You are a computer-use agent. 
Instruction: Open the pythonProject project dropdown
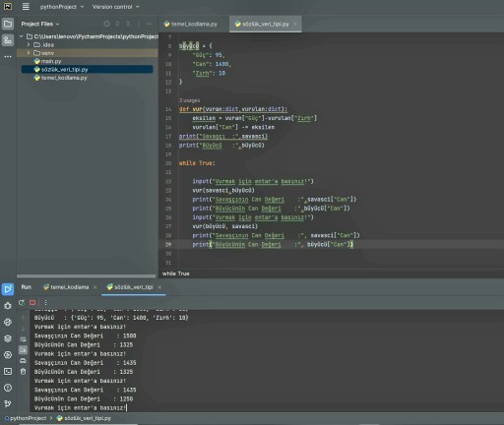[x=62, y=7]
